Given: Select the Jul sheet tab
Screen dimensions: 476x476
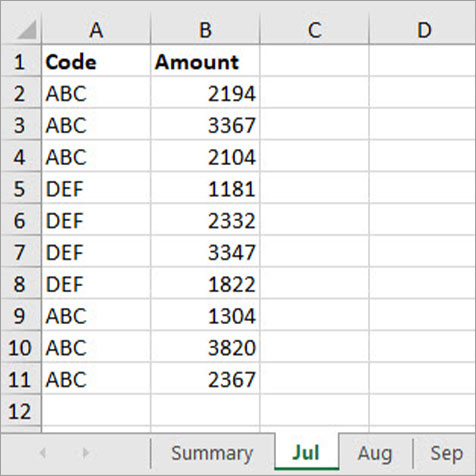Looking at the screenshot, I should 306,453.
